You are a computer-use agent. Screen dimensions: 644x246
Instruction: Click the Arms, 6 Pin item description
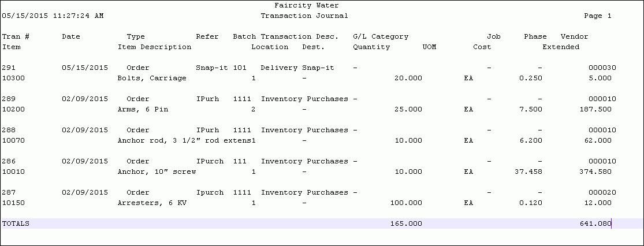[x=143, y=110]
